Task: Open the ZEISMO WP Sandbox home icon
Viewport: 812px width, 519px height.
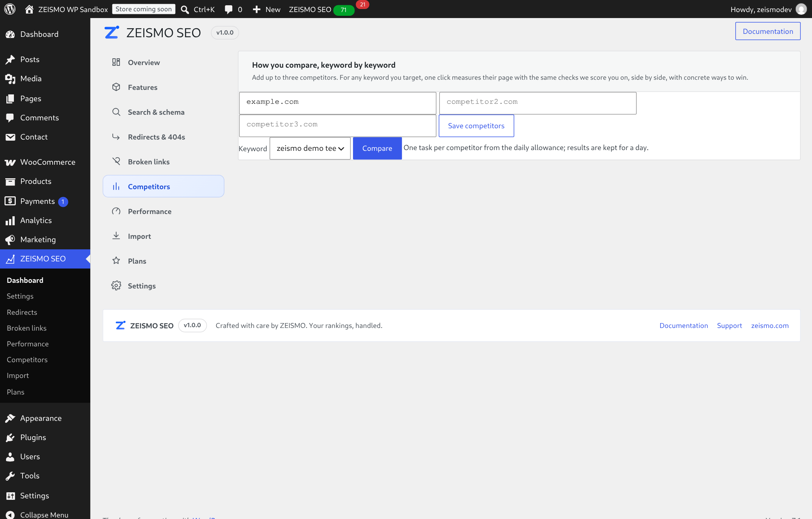Action: [29, 9]
